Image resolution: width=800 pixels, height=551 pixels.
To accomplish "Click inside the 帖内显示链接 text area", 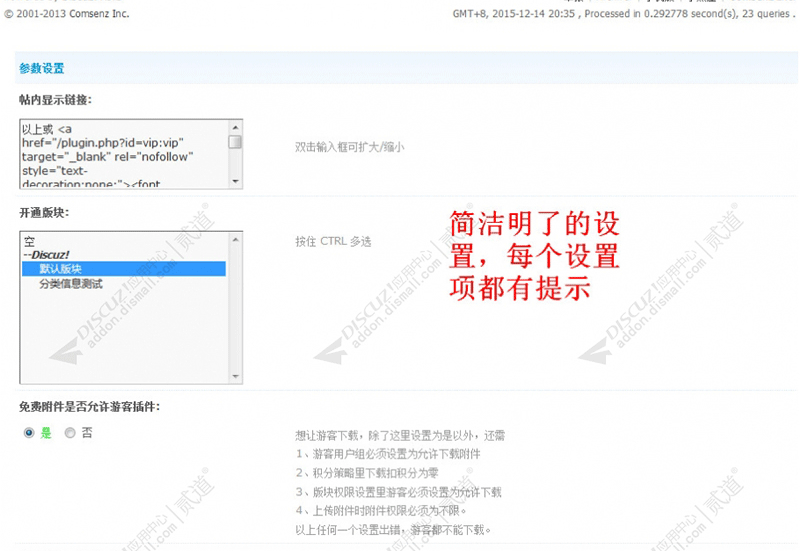I will (124, 154).
